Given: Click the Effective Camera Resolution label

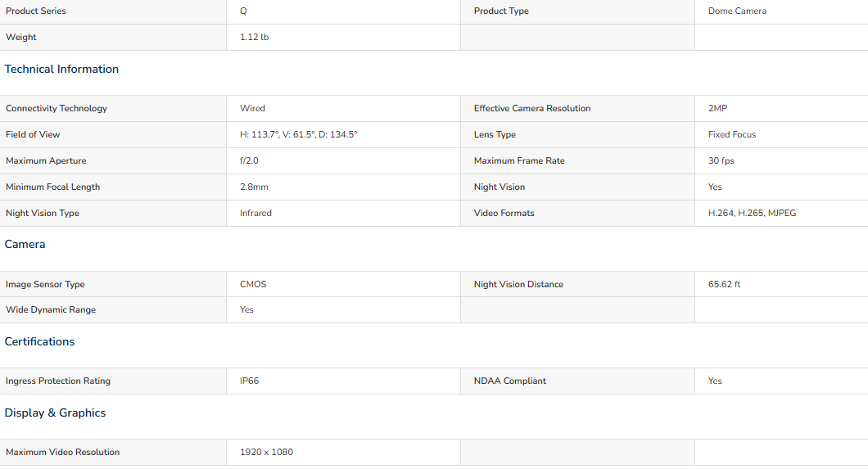Looking at the screenshot, I should coord(532,108).
